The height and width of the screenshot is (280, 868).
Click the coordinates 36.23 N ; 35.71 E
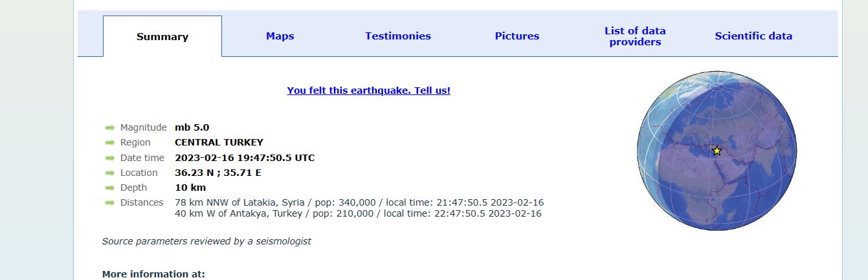(218, 173)
